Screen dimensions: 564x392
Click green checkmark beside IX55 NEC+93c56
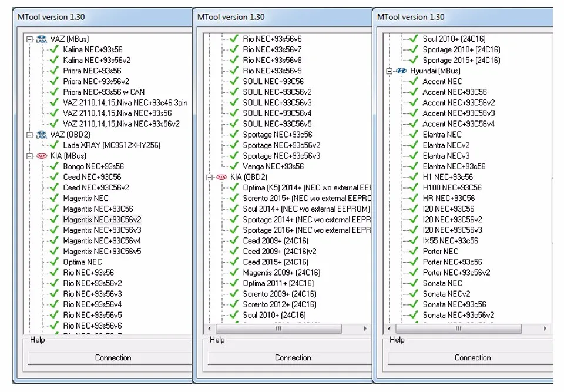tap(414, 240)
